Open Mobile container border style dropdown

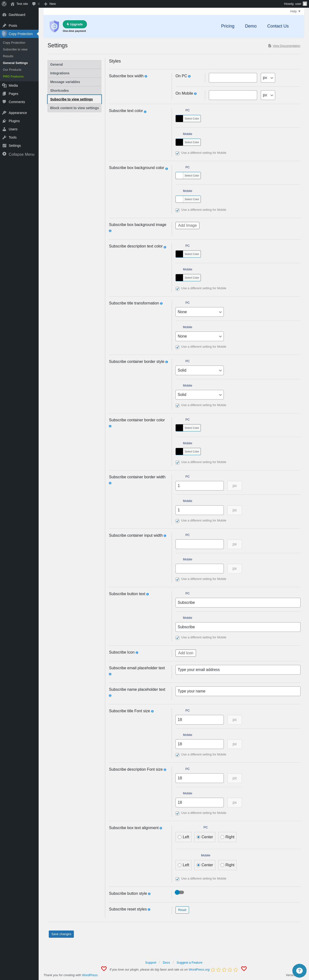(x=199, y=395)
